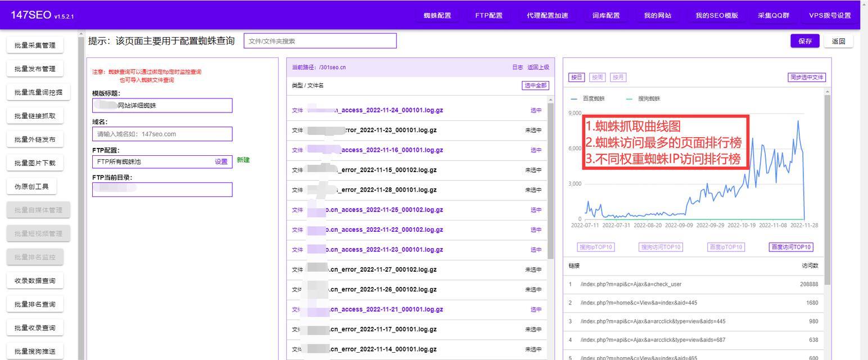The width and height of the screenshot is (868, 360).
Task: Show the 搜狗ipTOP10 ranking
Action: coord(596,247)
